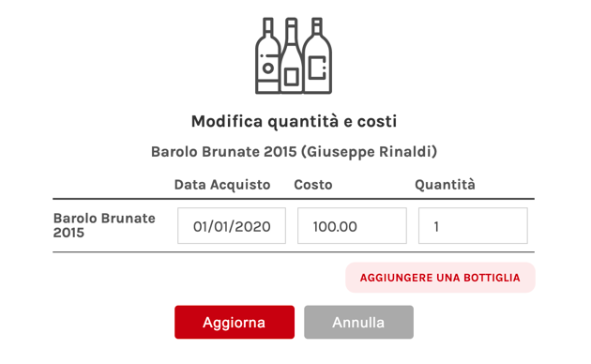The width and height of the screenshot is (591, 364).
Task: Select the Quantità column header
Action: tap(446, 185)
